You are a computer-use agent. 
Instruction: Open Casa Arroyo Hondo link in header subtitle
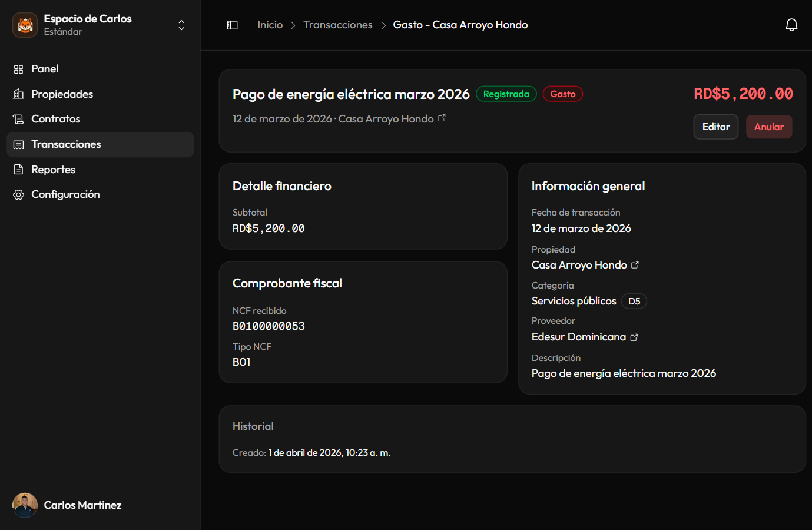[x=386, y=119]
